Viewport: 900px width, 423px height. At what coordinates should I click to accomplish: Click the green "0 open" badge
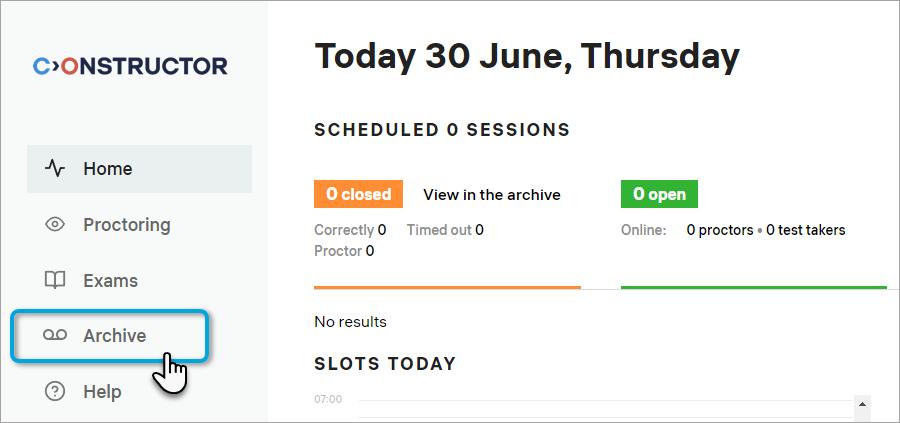click(x=659, y=194)
